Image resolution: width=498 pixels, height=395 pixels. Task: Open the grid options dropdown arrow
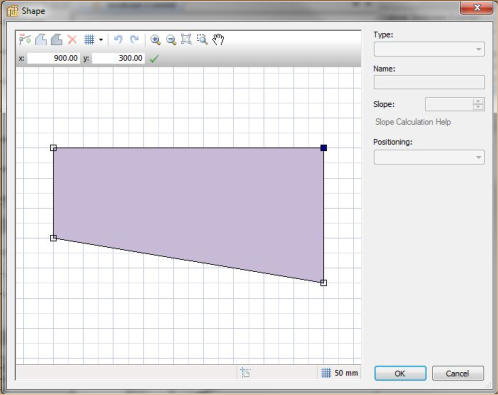101,40
